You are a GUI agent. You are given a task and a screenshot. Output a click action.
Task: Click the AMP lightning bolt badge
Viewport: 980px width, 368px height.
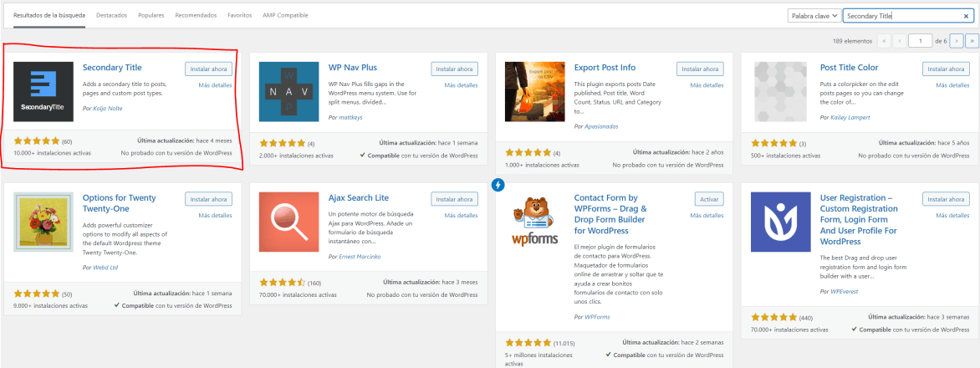498,185
